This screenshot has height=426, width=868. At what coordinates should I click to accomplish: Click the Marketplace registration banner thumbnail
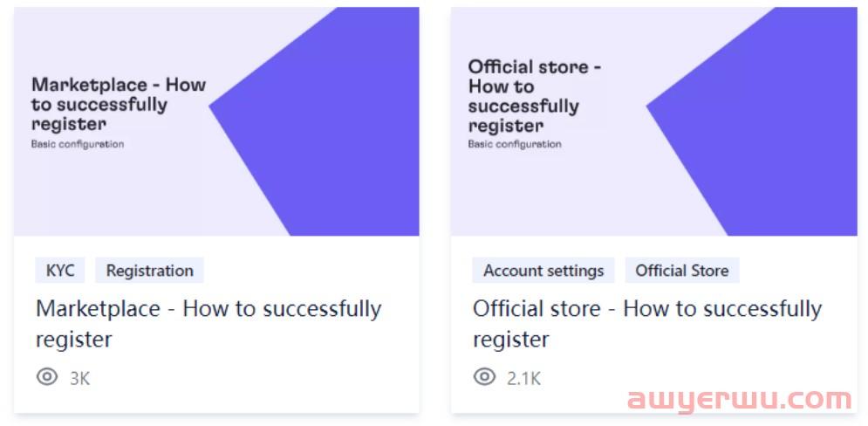(216, 121)
